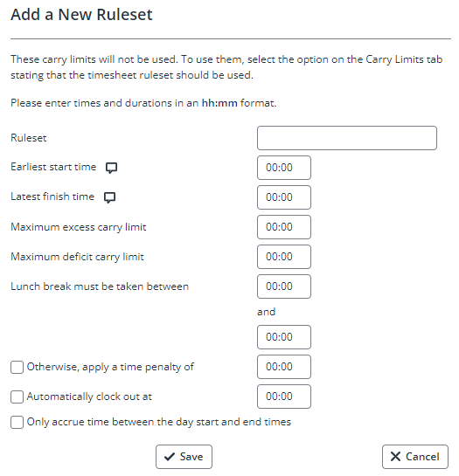The width and height of the screenshot is (459, 476).
Task: Click the 'Automatically clock out at' label
Action: 89,397
